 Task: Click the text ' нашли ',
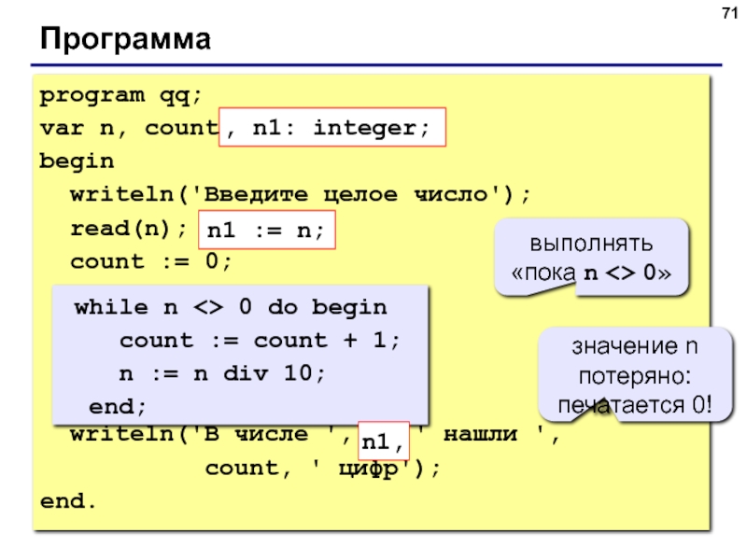coord(488,434)
